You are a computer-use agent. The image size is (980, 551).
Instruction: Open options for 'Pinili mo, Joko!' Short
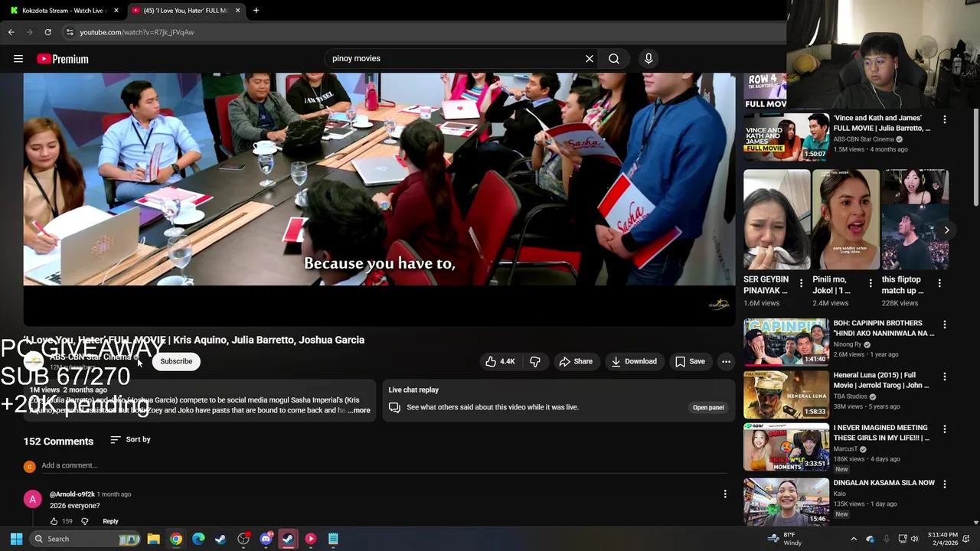click(871, 283)
